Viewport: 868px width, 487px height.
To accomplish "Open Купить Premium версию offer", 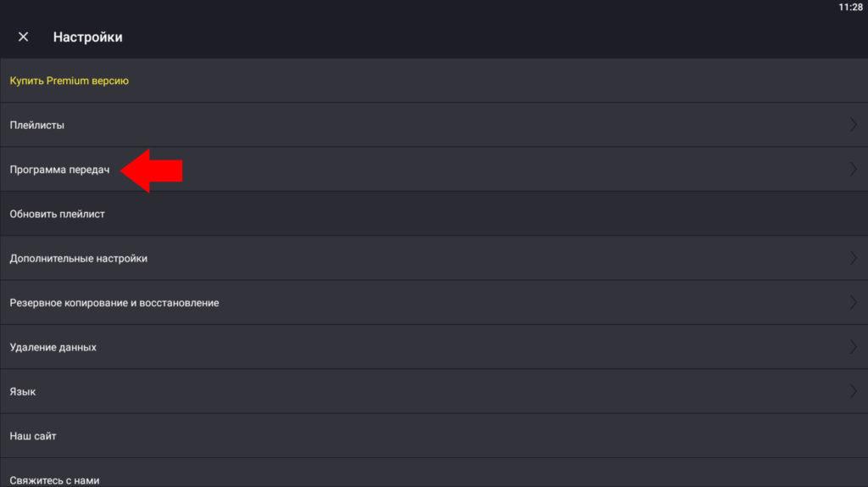I will pyautogui.click(x=434, y=81).
